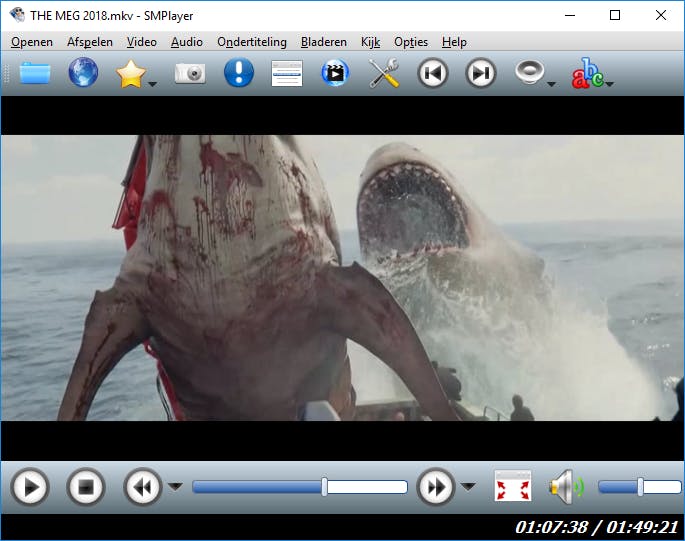Fast-forward with the forward button
Image resolution: width=685 pixels, height=541 pixels.
point(436,487)
